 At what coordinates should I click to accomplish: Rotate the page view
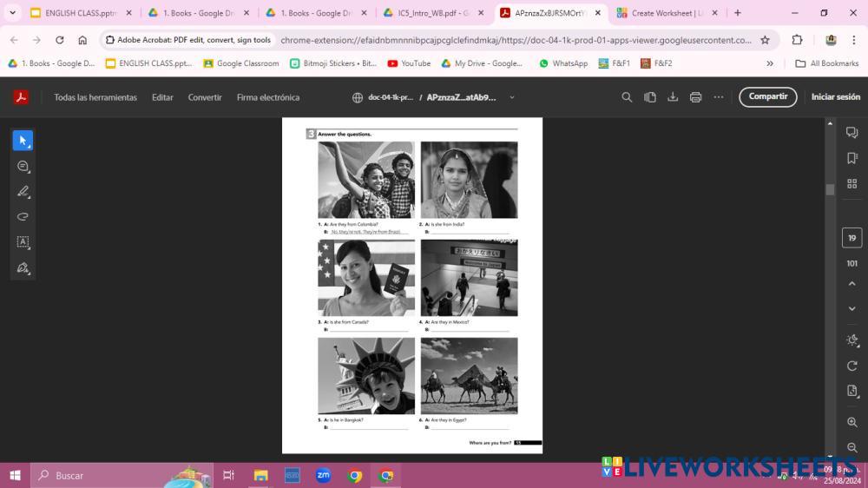click(852, 366)
